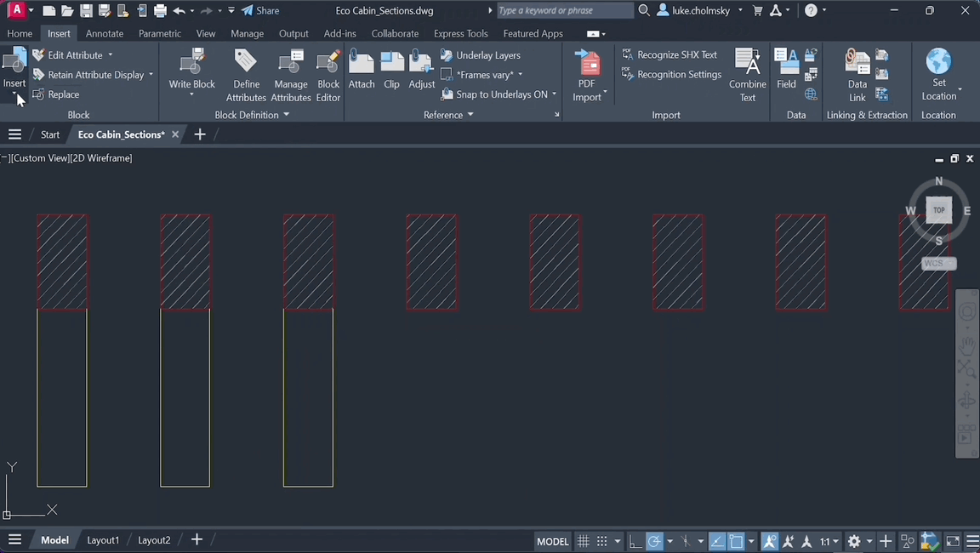This screenshot has width=980, height=553.
Task: Click the Manage Attributes icon
Action: point(291,63)
